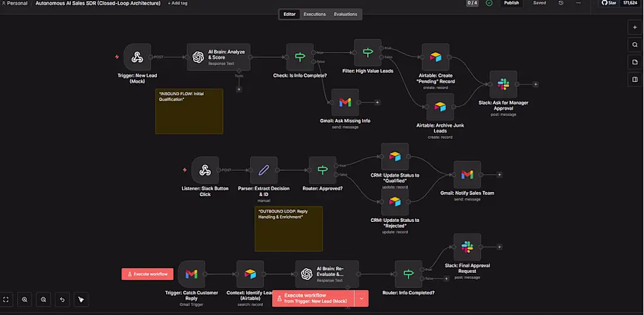Open the more options ellipsis menu
Screen dimensions: 644x315
[578, 3]
